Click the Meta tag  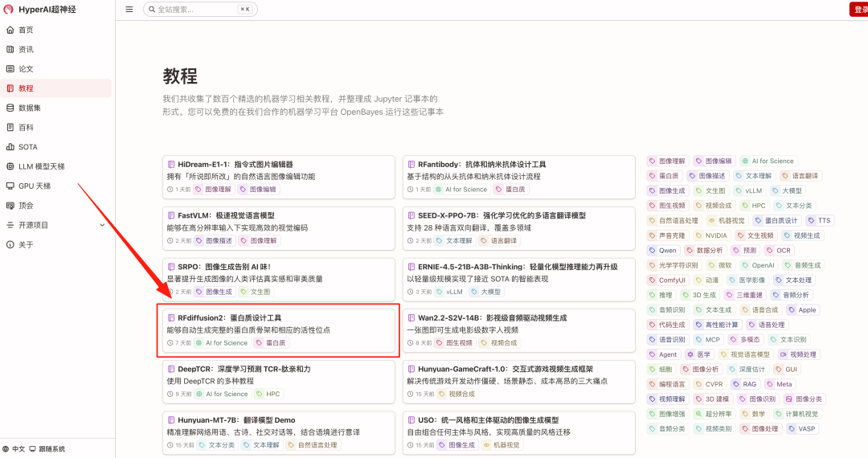coord(780,384)
